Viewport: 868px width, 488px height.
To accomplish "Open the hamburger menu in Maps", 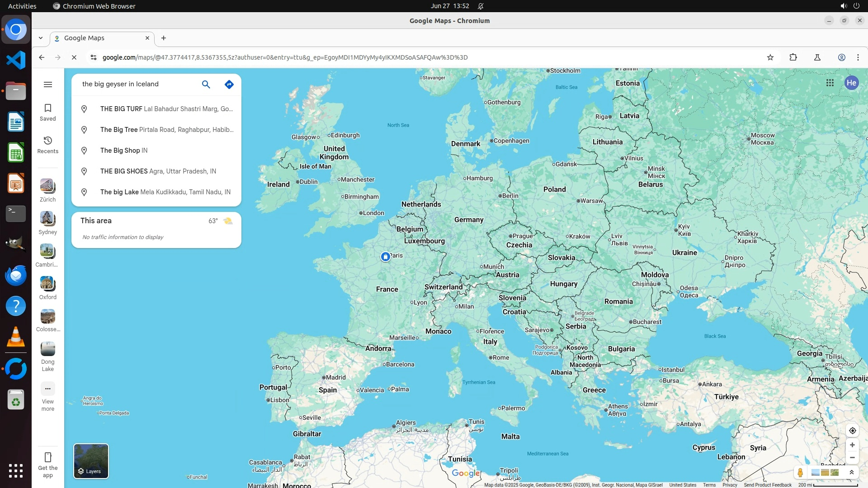I will coord(48,84).
